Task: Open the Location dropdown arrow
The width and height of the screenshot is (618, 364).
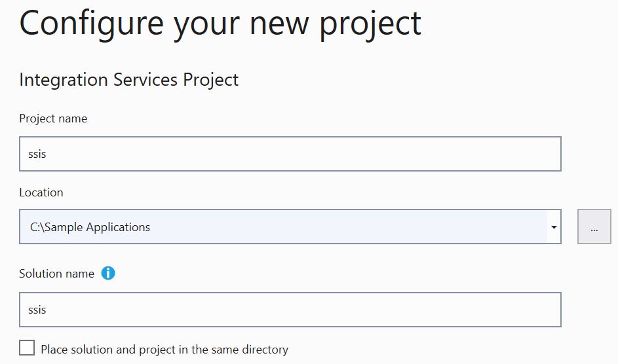Action: pos(554,227)
